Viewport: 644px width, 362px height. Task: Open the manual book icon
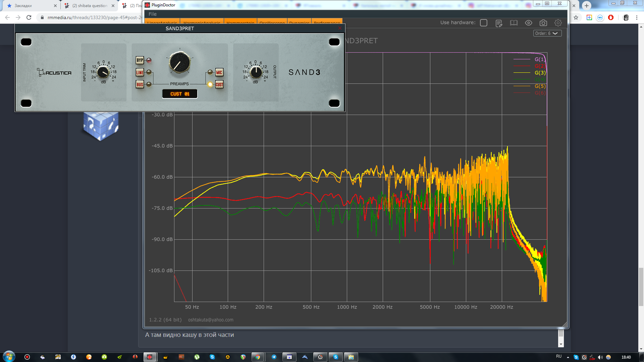pyautogui.click(x=514, y=23)
